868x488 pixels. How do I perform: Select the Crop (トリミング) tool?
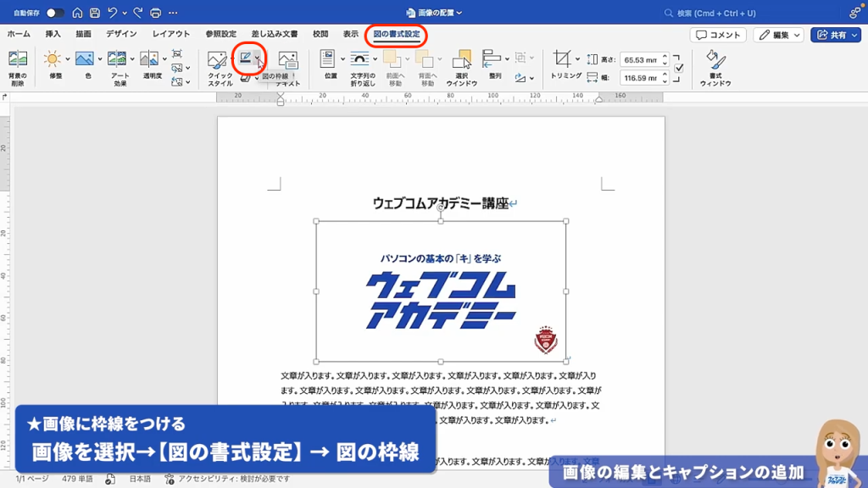click(x=563, y=59)
